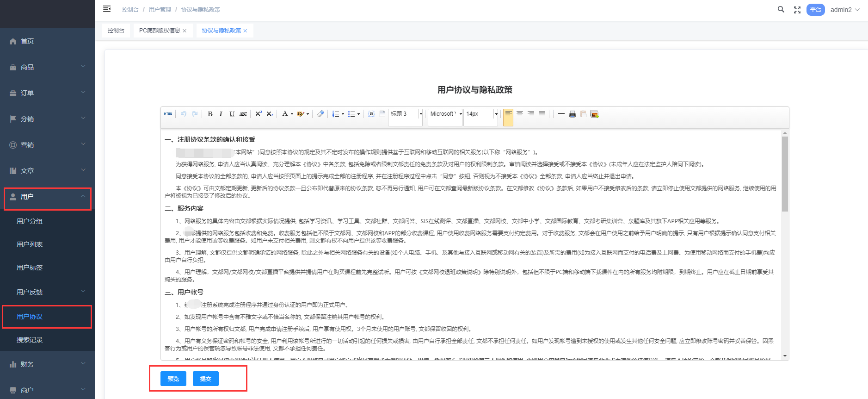Align text center
The width and height of the screenshot is (868, 399).
(x=520, y=114)
